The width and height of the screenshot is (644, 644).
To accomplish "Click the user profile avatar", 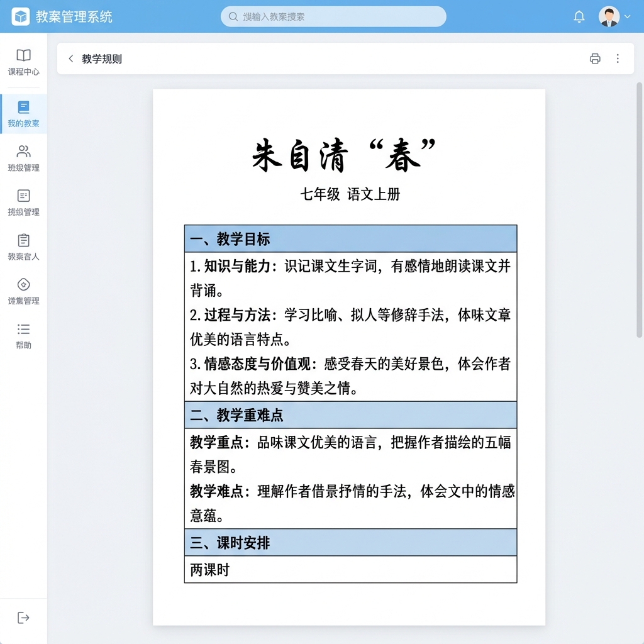I will [608, 17].
